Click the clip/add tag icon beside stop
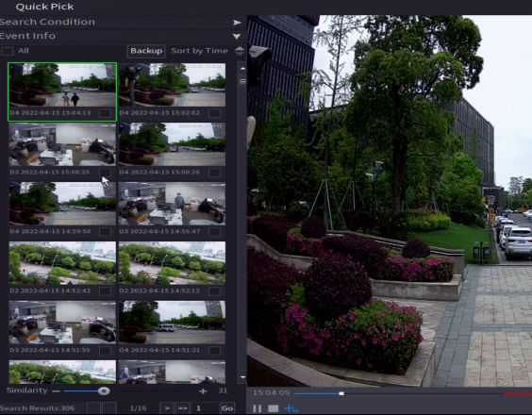The image size is (532, 415). coord(291,408)
